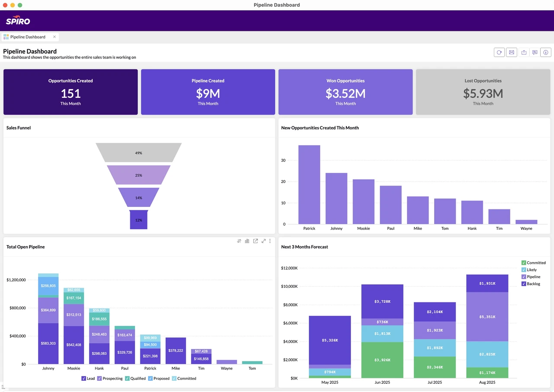Change Total Open Pipeline chart type
The height and width of the screenshot is (392, 554).
pos(247,241)
